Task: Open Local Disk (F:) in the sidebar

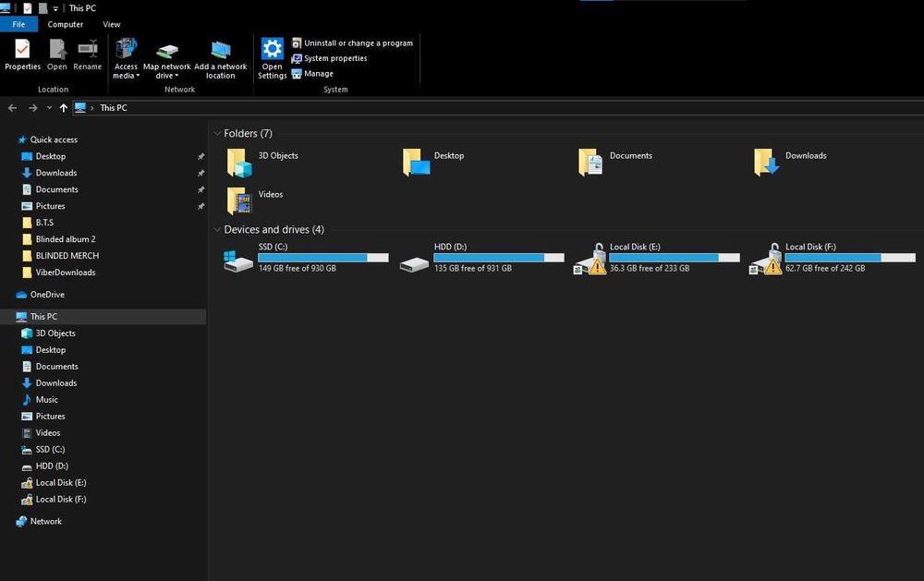Action: (x=61, y=498)
